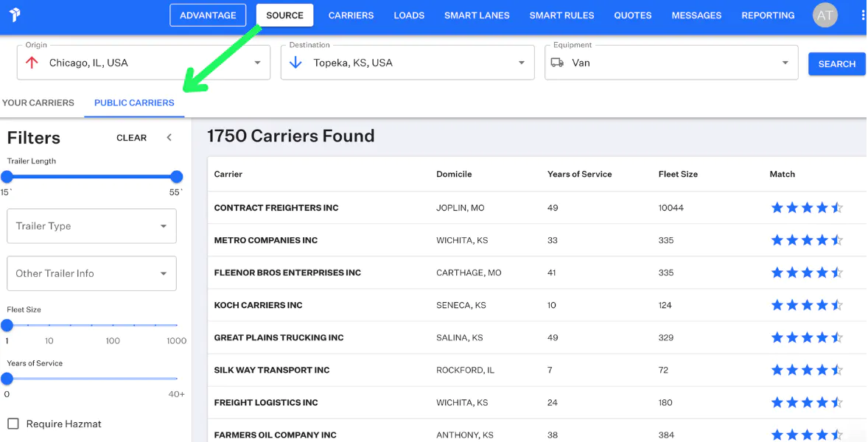868x442 pixels.
Task: Open MESSAGES section
Action: (x=696, y=15)
